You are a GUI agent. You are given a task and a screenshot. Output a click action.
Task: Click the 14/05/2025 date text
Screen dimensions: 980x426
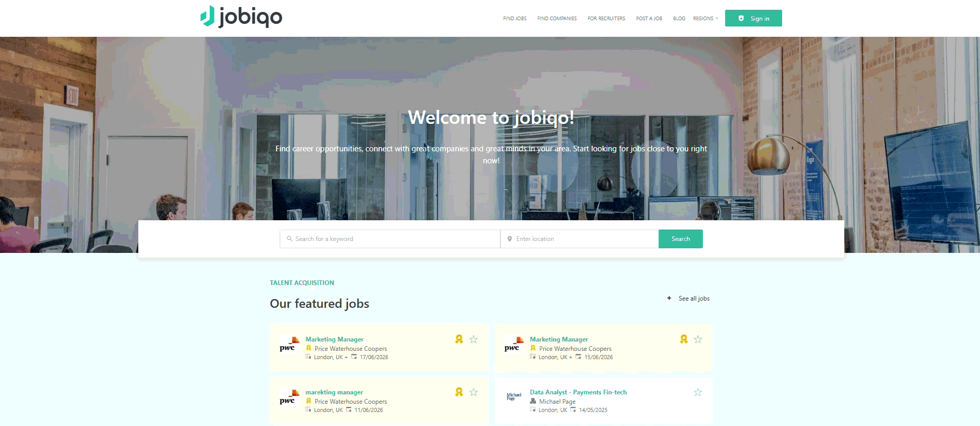[593, 410]
